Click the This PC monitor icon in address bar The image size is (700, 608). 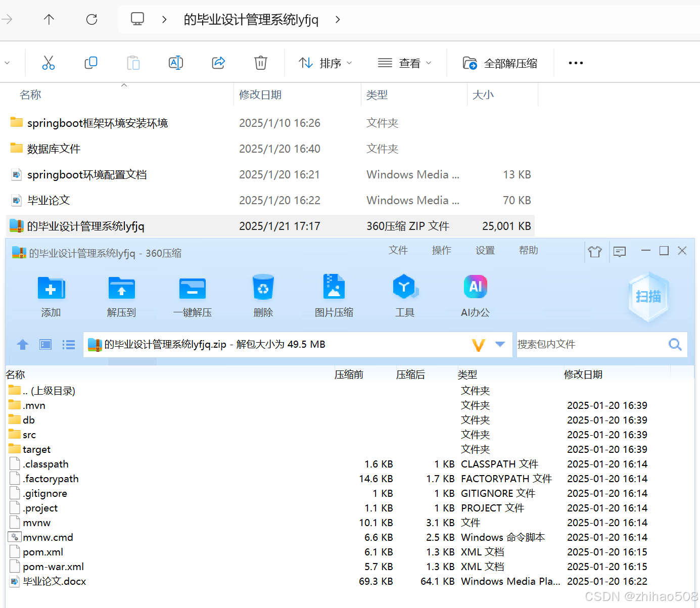pos(137,19)
